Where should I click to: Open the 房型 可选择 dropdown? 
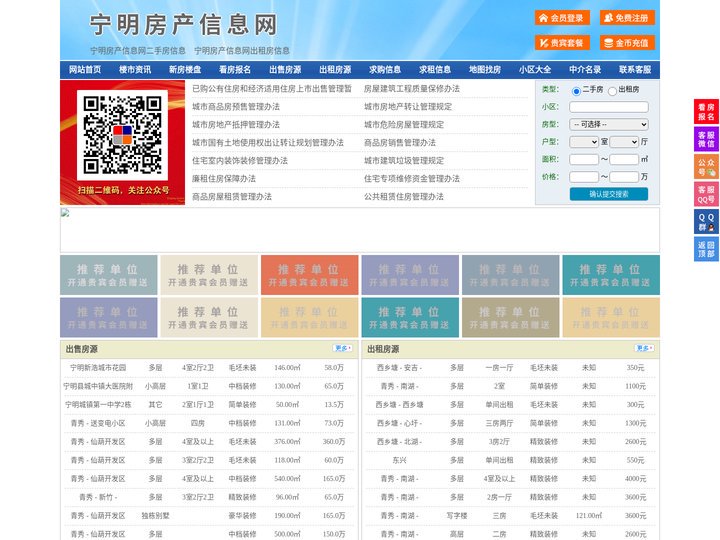pos(609,124)
